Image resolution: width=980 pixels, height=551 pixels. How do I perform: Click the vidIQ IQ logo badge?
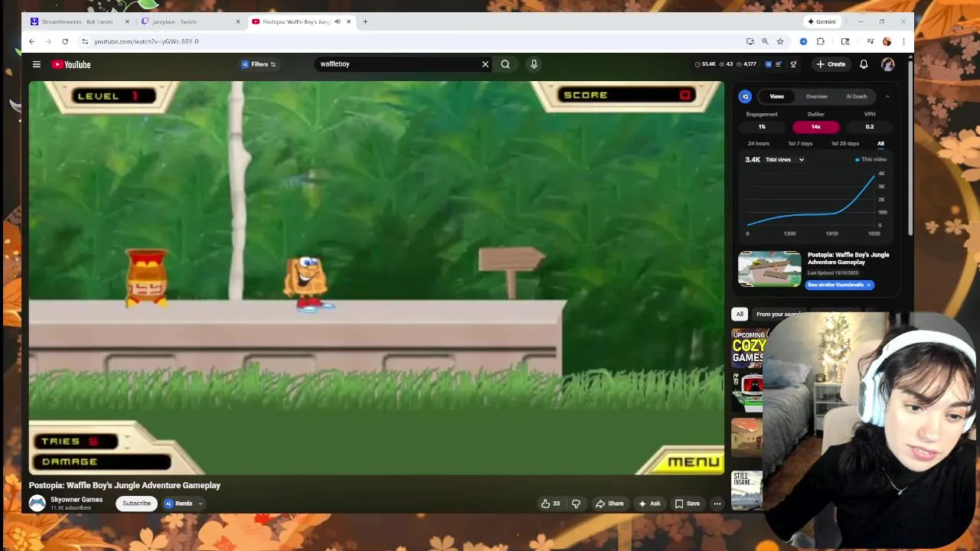click(x=745, y=96)
